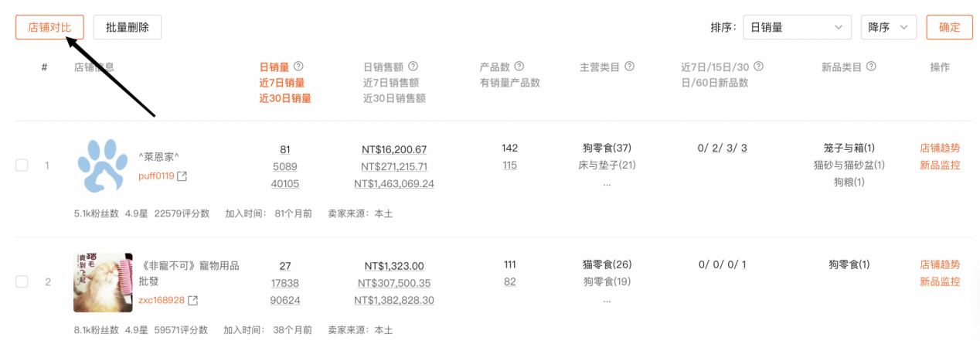The width and height of the screenshot is (980, 341).
Task: Click help icon next to 日销量 header
Action: (x=298, y=66)
